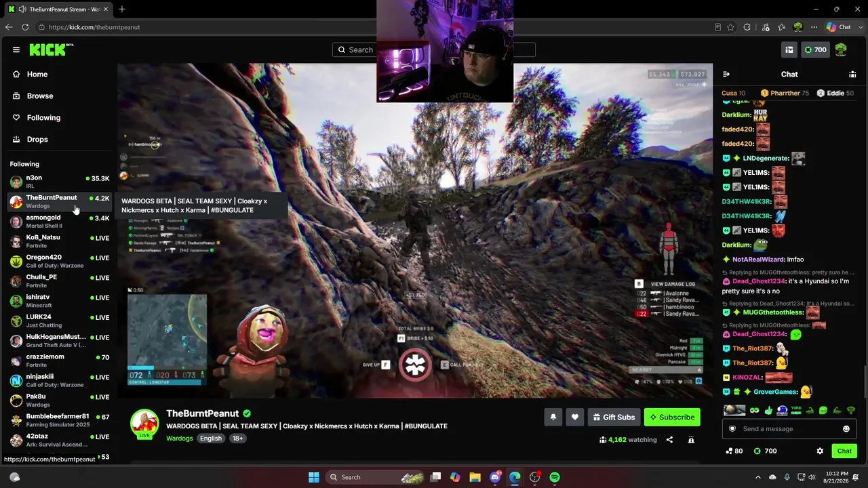Turn on notifications with bell button

click(x=553, y=418)
